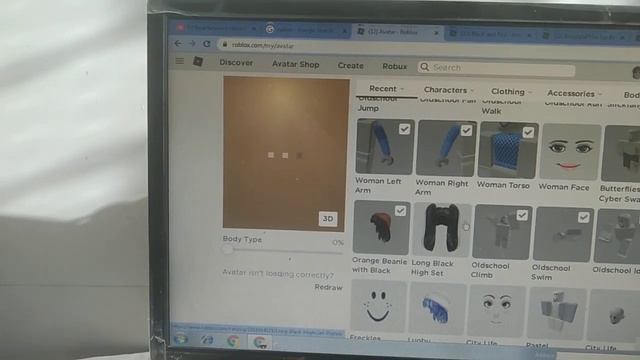Click Orange Beanie with Black name link
Viewport: 640px width, 360px height.
click(379, 265)
